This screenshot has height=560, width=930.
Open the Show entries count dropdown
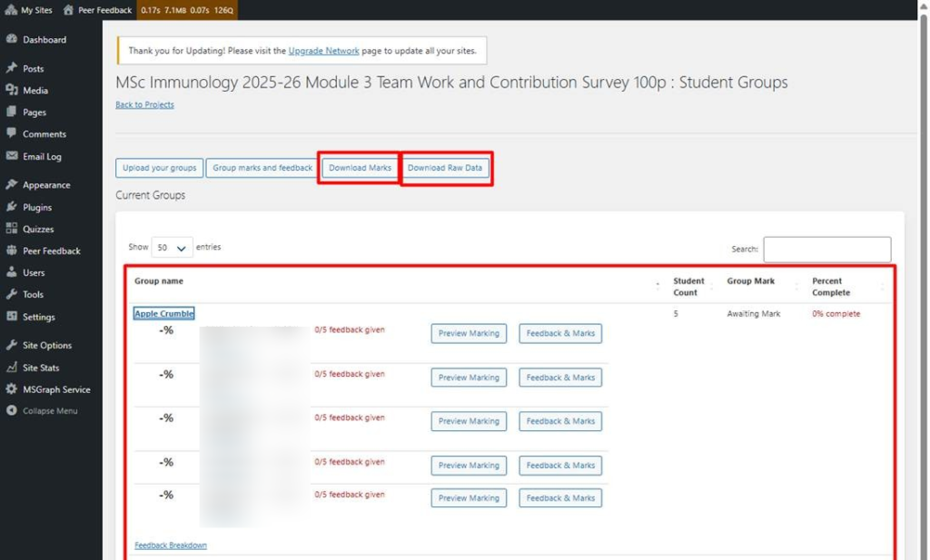point(173,248)
